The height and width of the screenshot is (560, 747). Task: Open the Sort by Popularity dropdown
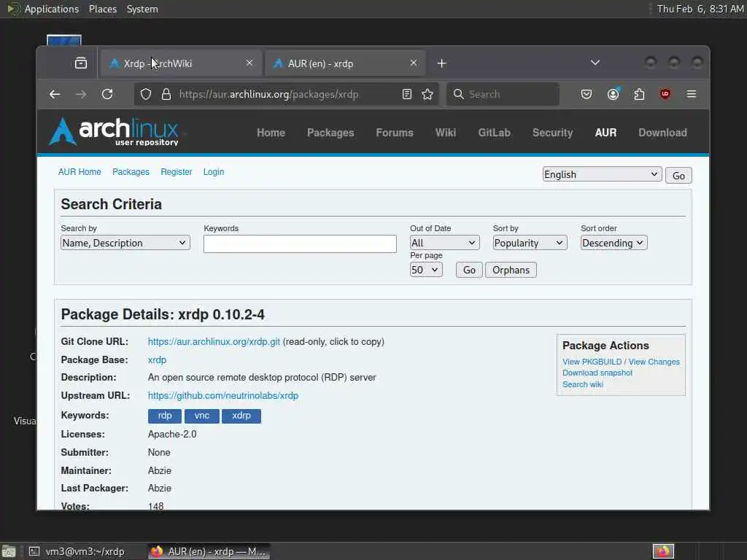530,243
